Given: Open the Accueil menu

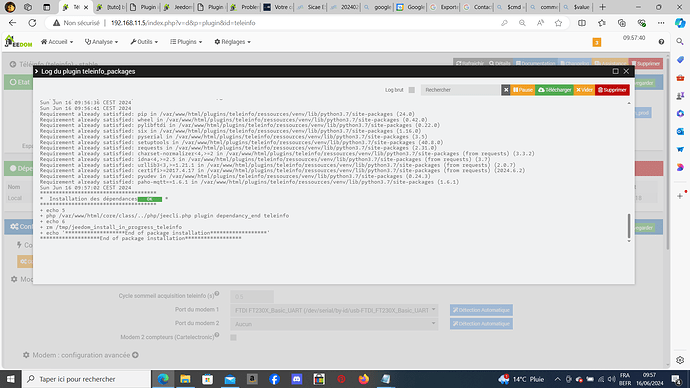Looking at the screenshot, I should (x=57, y=42).
